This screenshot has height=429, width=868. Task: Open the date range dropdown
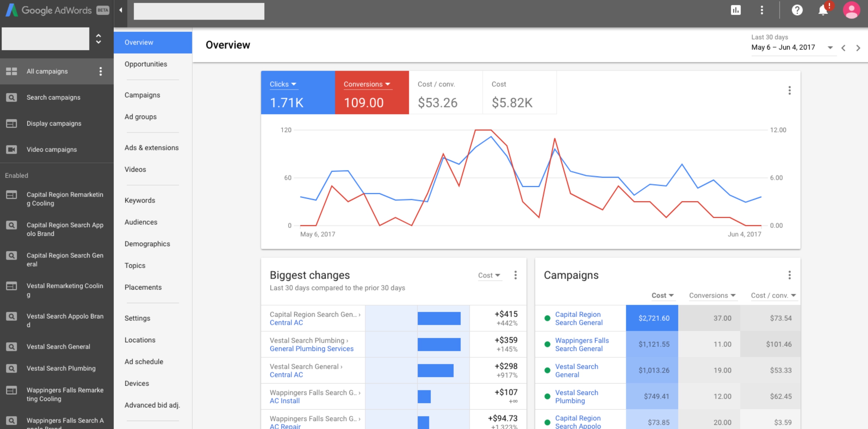pyautogui.click(x=830, y=48)
